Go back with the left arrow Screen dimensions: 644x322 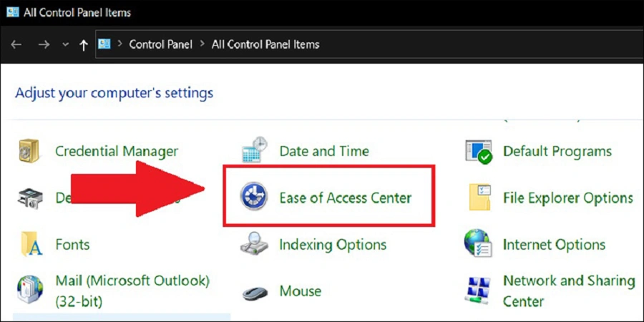[16, 44]
